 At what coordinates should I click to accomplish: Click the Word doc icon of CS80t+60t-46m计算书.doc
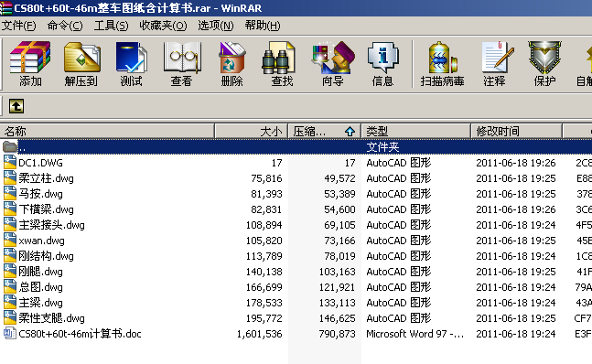point(10,333)
